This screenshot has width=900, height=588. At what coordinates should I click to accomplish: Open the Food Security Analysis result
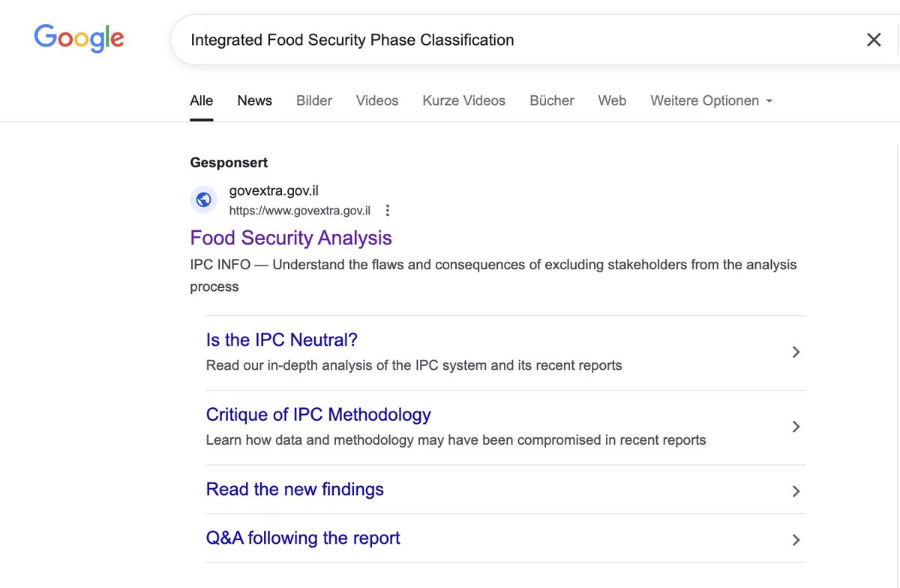291,238
